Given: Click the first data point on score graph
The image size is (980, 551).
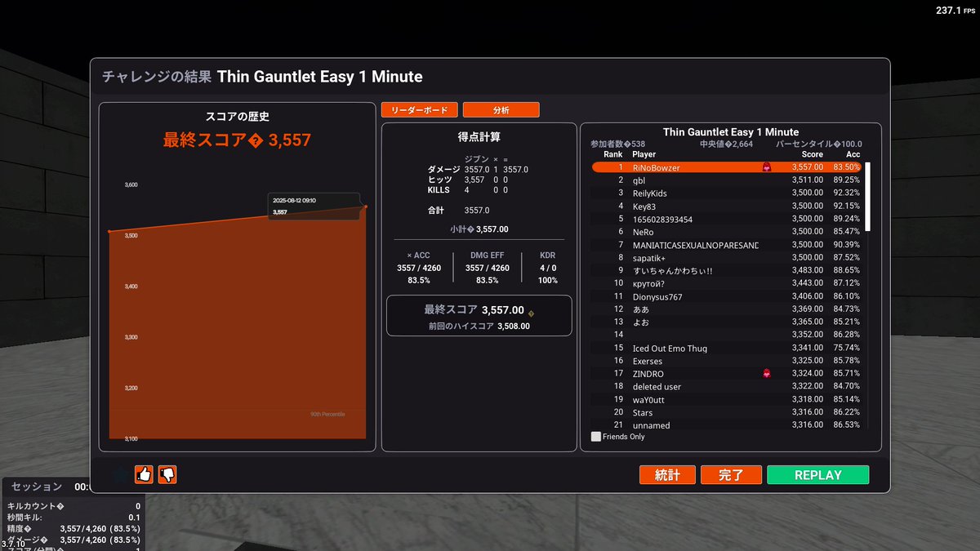Looking at the screenshot, I should click(x=109, y=232).
